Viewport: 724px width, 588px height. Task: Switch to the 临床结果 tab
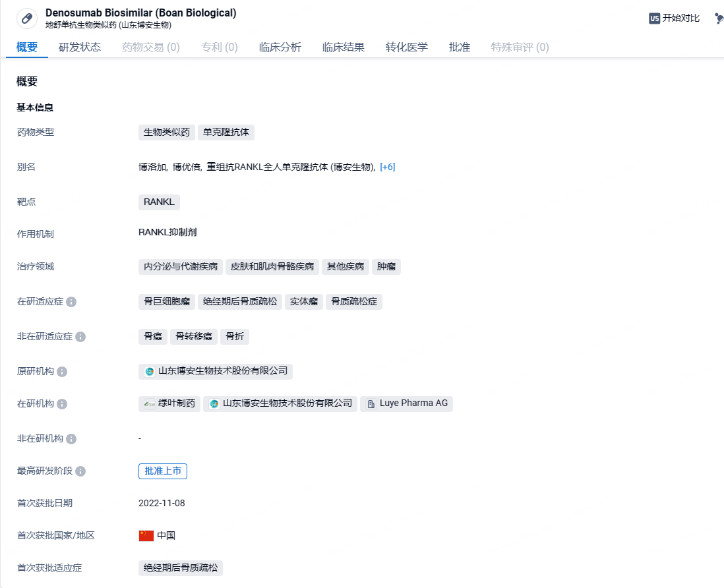[x=344, y=47]
